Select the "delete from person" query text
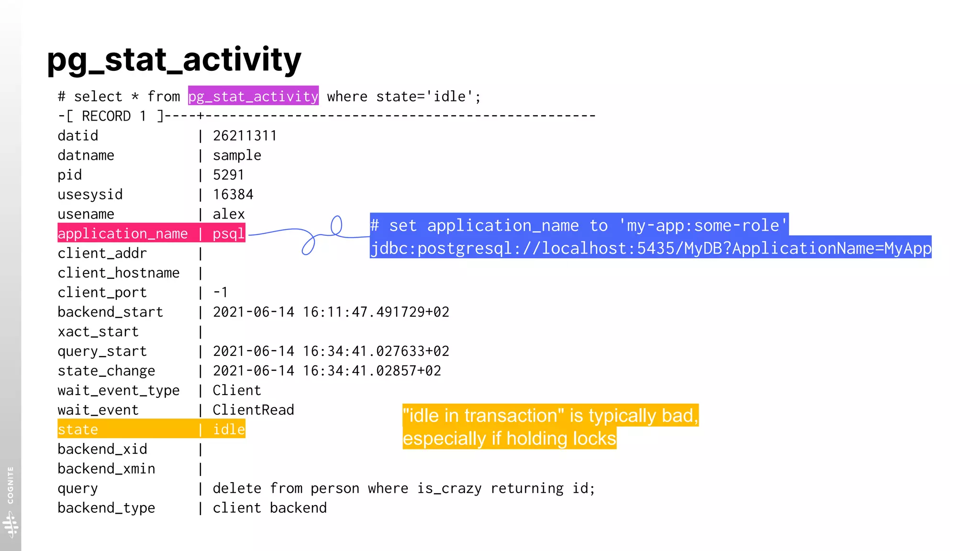The width and height of the screenshot is (980, 551). [404, 489]
